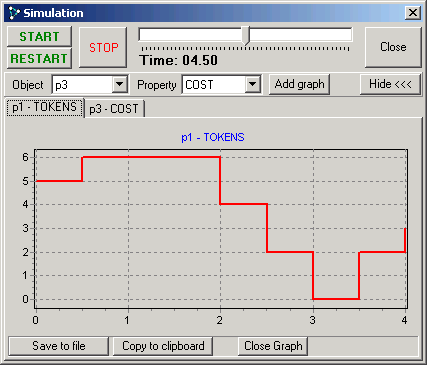This screenshot has width=427, height=365.
Task: Close the Simulation dialog with Close button
Action: [x=393, y=47]
